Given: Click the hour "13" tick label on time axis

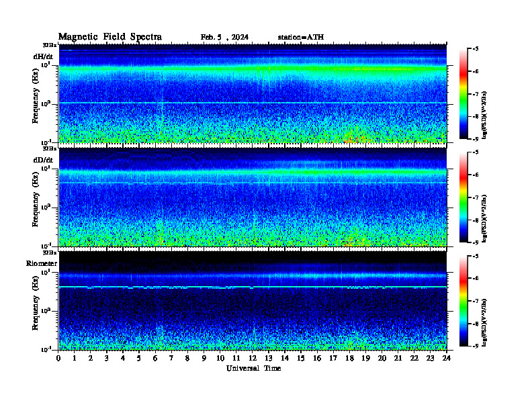Looking at the screenshot, I should pos(269,359).
